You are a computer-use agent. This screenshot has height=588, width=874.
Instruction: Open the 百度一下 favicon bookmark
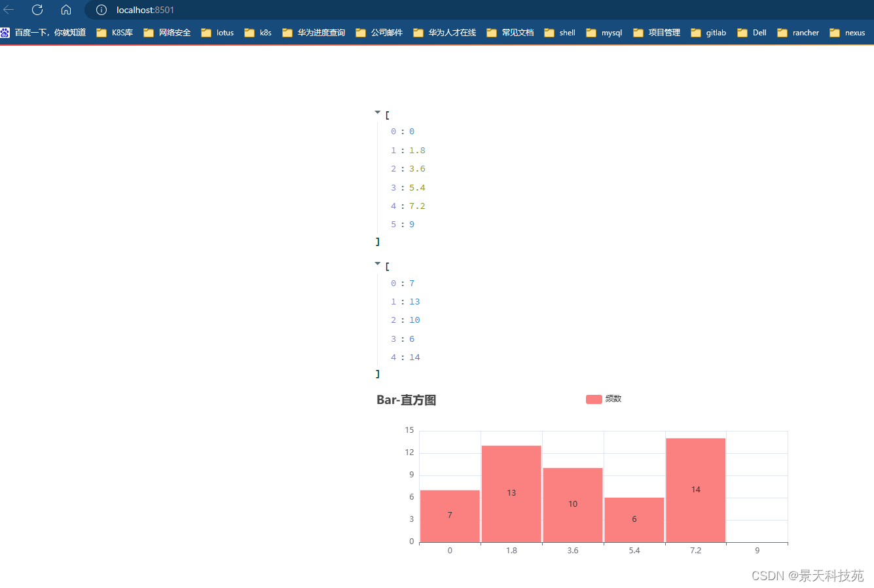[6, 32]
